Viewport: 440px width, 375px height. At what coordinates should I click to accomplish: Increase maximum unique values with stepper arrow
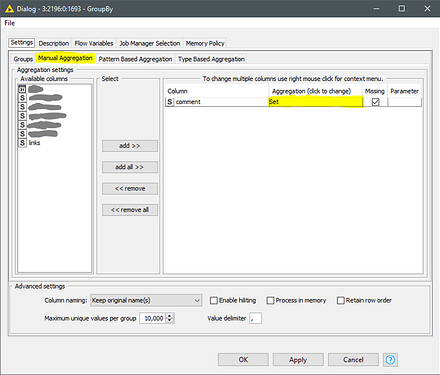click(170, 316)
